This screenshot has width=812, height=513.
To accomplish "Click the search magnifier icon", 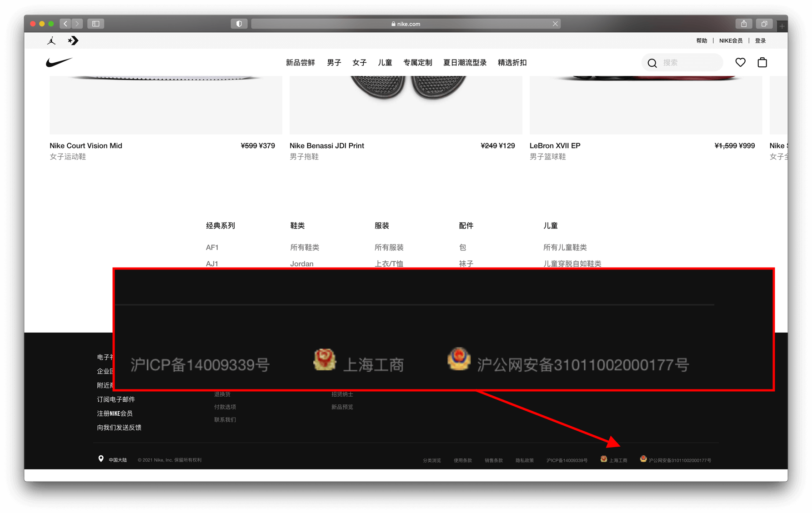I will tap(652, 63).
